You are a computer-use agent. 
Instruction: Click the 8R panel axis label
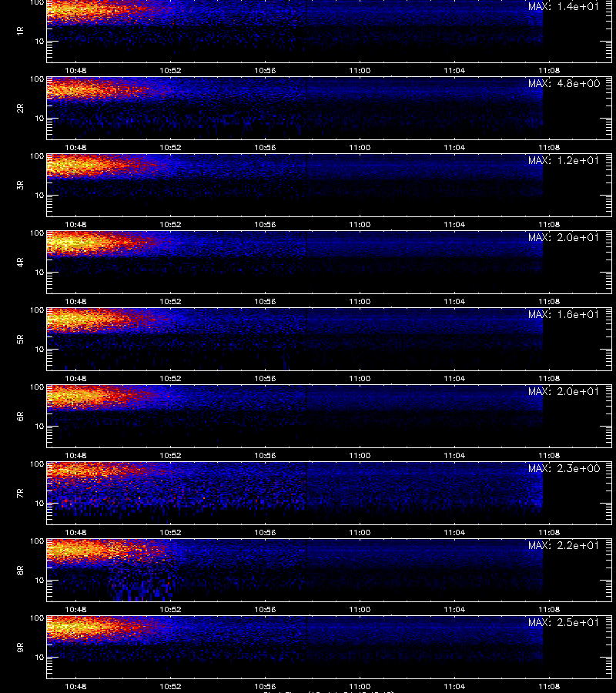(x=20, y=570)
